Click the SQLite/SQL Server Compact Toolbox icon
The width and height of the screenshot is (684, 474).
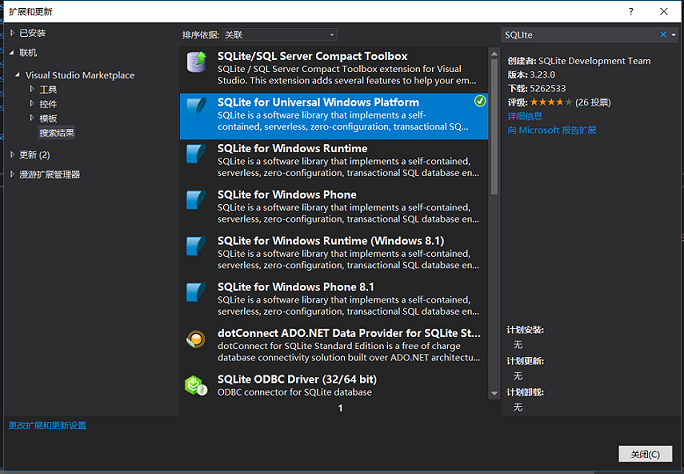pyautogui.click(x=196, y=62)
